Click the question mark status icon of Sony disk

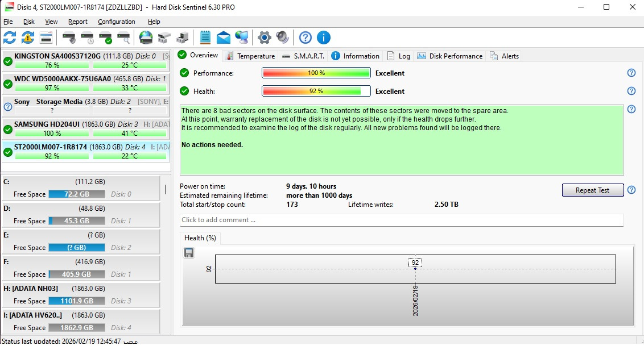(8, 107)
